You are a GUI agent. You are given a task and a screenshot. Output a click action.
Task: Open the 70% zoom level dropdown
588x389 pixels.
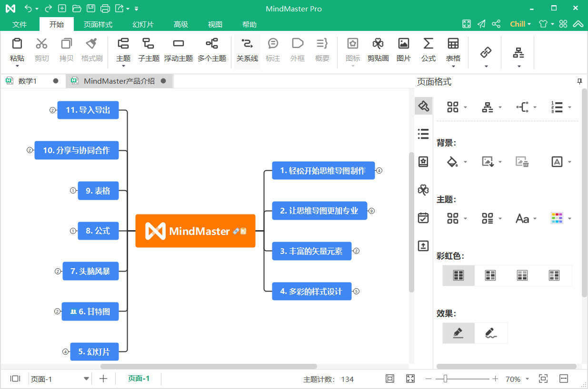pyautogui.click(x=527, y=379)
